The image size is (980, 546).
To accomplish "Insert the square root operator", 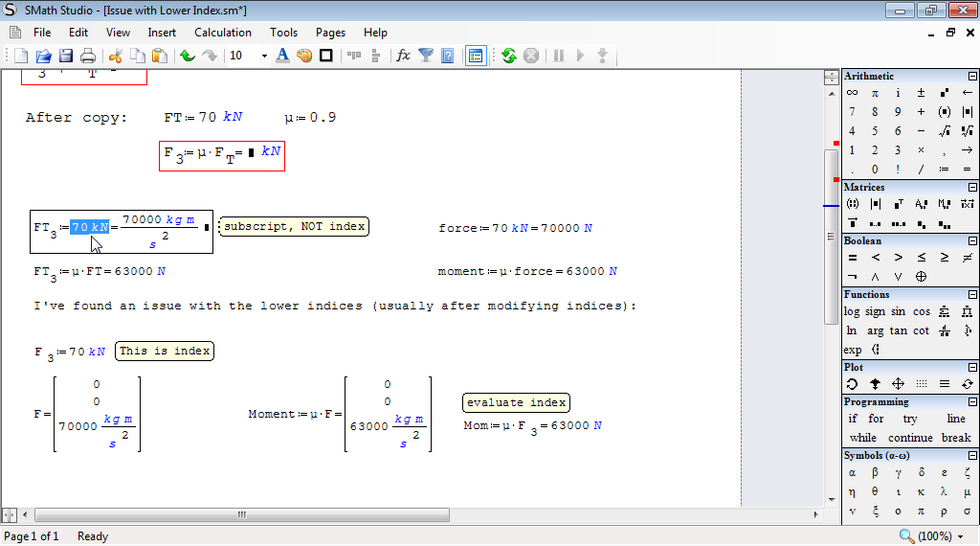I will [x=944, y=131].
